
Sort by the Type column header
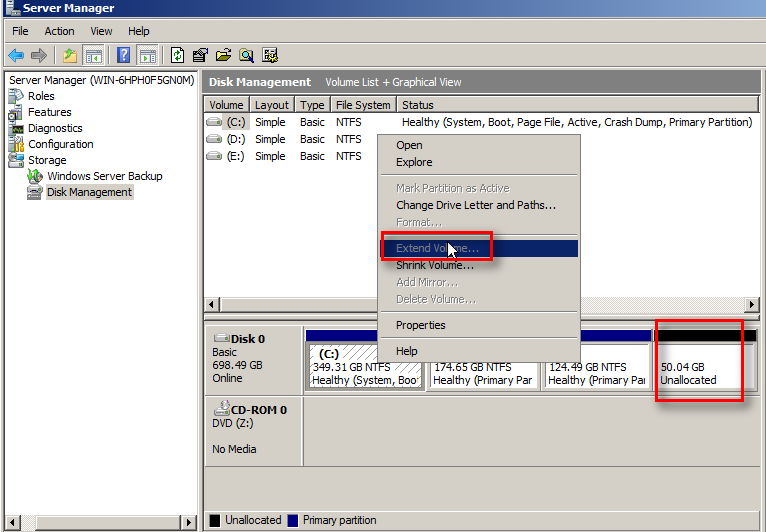(313, 105)
